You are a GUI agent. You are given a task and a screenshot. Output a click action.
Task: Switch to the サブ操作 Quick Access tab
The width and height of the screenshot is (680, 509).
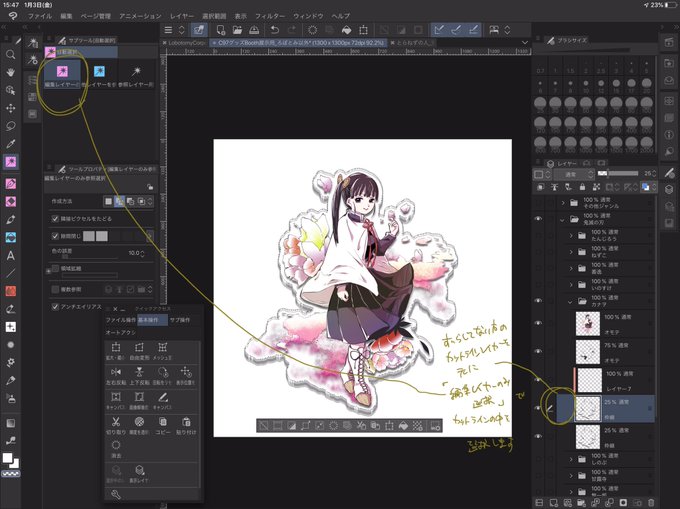coord(180,320)
